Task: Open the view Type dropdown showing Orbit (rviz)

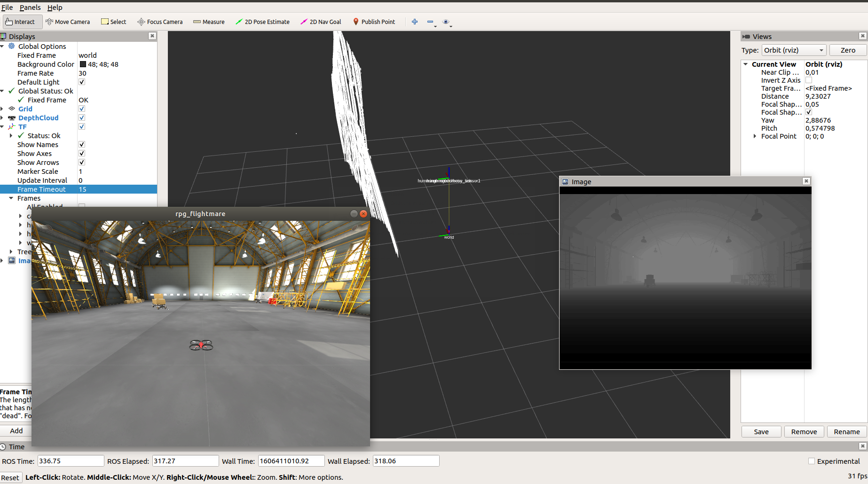Action: tap(794, 50)
